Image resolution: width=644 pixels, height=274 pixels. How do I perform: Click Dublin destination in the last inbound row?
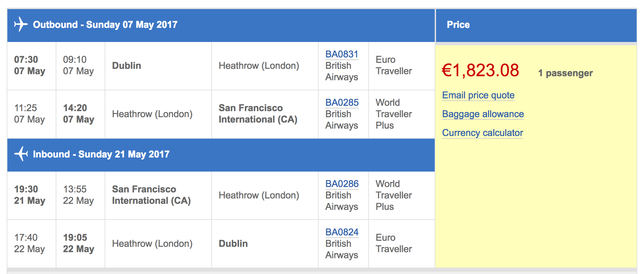(233, 243)
